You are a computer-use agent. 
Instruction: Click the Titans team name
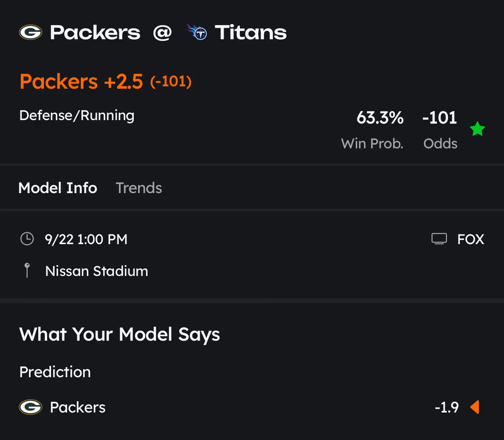[250, 32]
